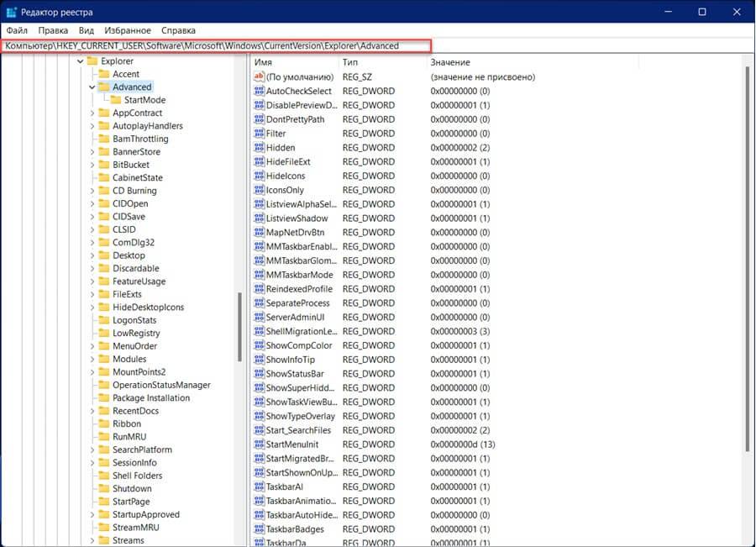Click the AutoCheckSelect DWORD value icon
The height and width of the screenshot is (547, 756).
pos(259,91)
